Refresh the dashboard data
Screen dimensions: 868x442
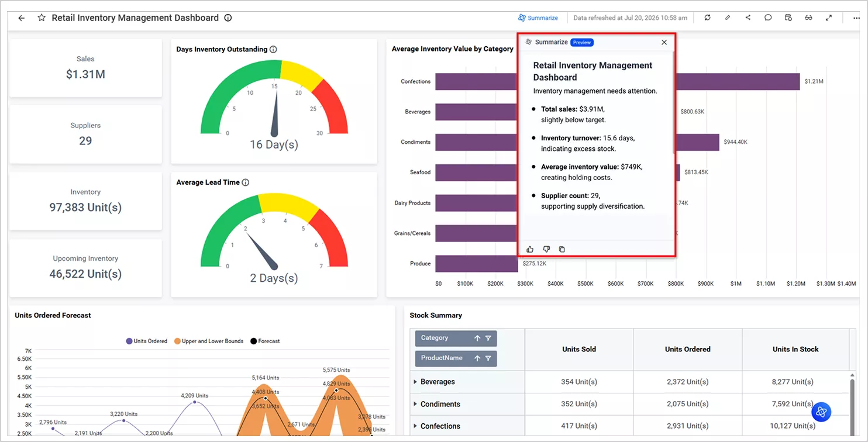[708, 18]
